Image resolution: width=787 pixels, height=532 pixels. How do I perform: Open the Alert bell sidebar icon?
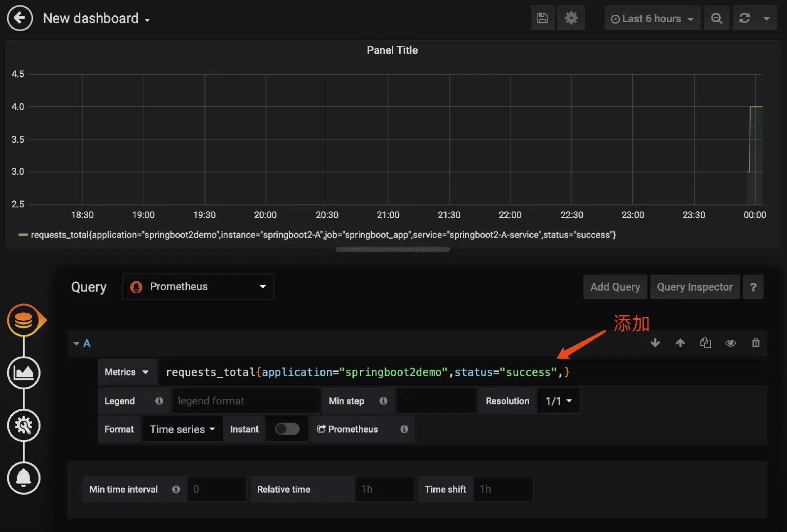click(24, 478)
